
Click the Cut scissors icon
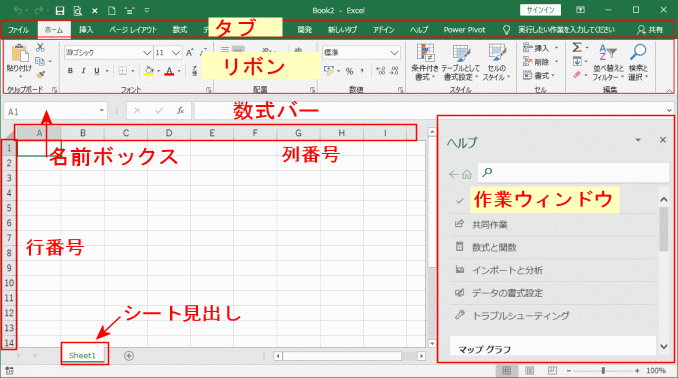click(40, 47)
